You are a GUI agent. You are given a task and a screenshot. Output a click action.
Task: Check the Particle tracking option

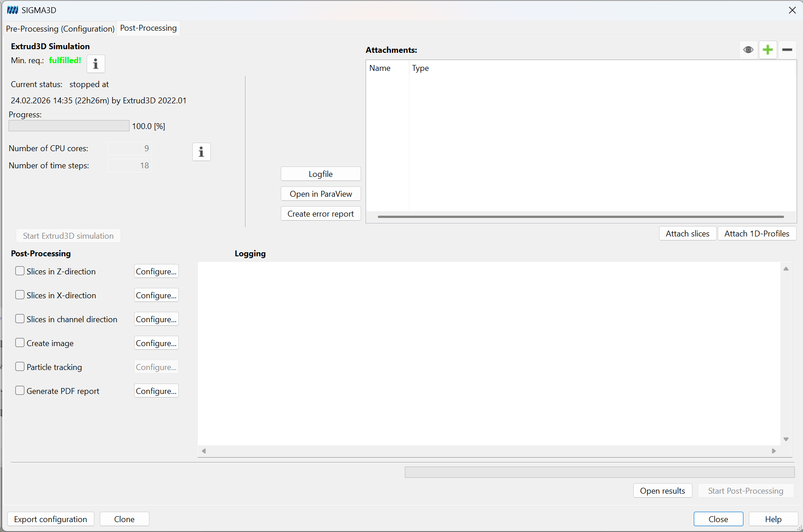(x=20, y=366)
